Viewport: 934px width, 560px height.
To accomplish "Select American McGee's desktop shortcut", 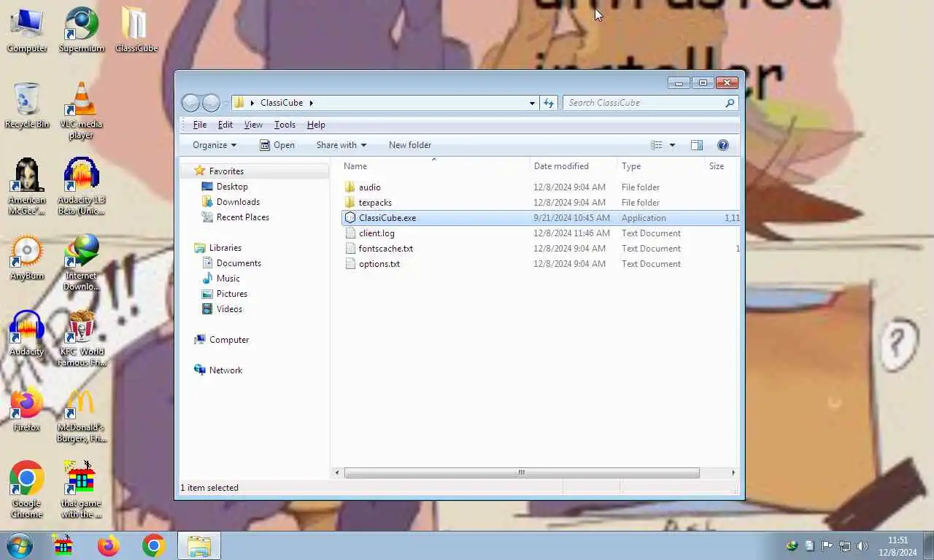I will point(26,186).
